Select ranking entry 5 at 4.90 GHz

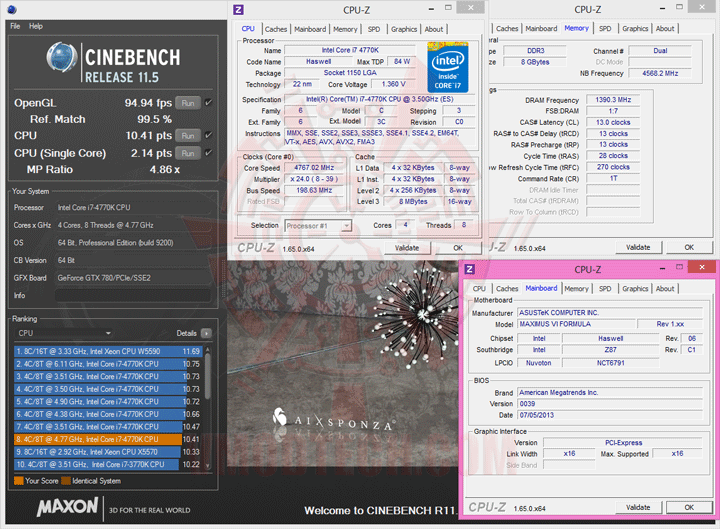[108, 402]
